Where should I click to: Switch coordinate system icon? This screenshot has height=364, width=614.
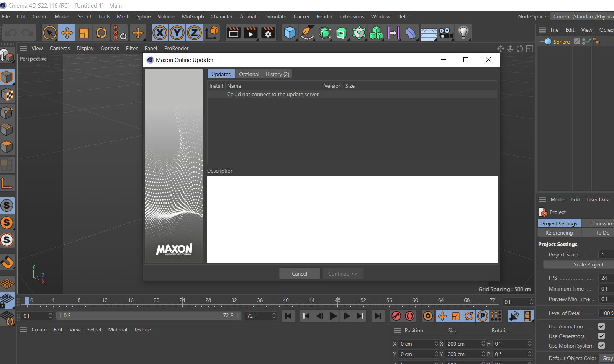[212, 33]
